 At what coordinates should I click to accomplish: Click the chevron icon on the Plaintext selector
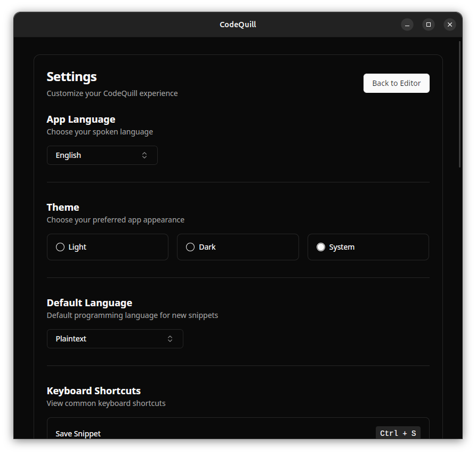(170, 338)
